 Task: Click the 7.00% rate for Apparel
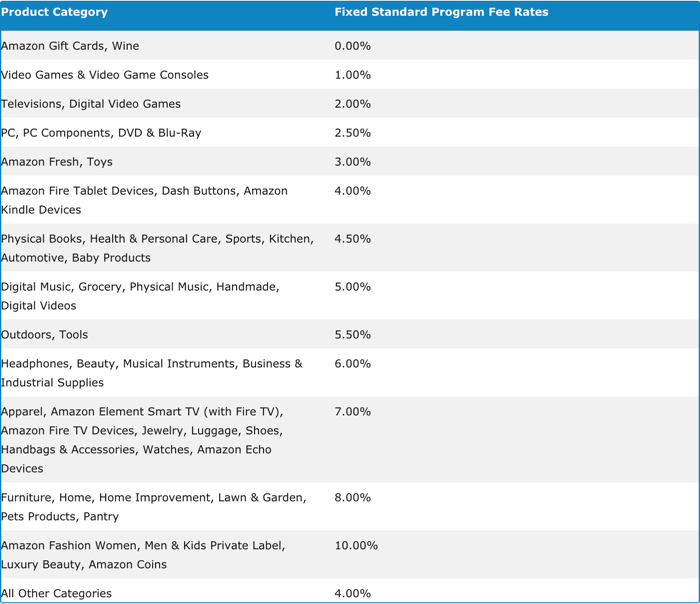click(353, 412)
